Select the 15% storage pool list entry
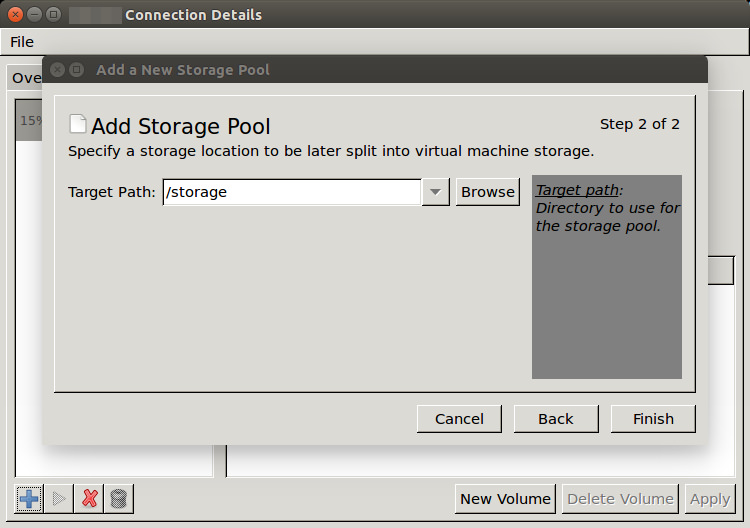The image size is (750, 528). (29, 121)
